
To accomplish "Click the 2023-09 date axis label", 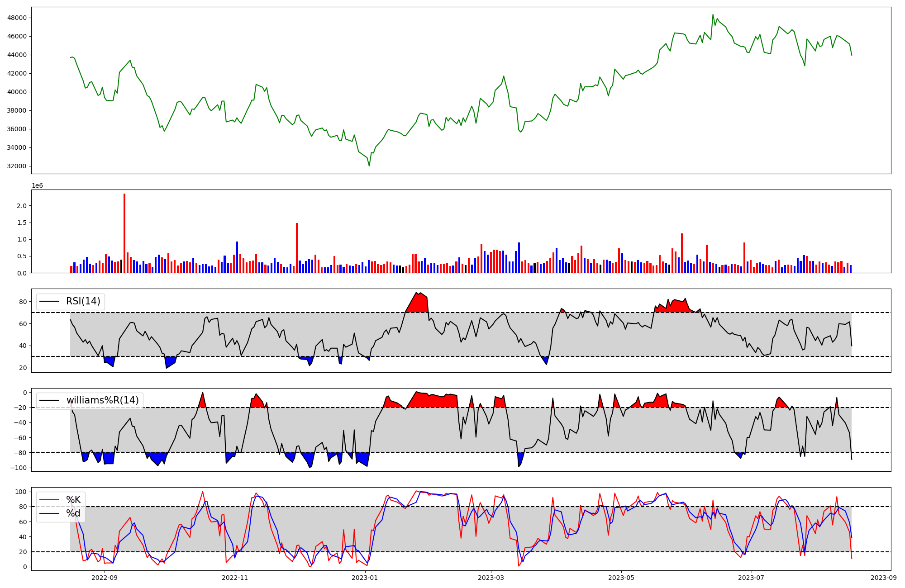I will tap(883, 578).
